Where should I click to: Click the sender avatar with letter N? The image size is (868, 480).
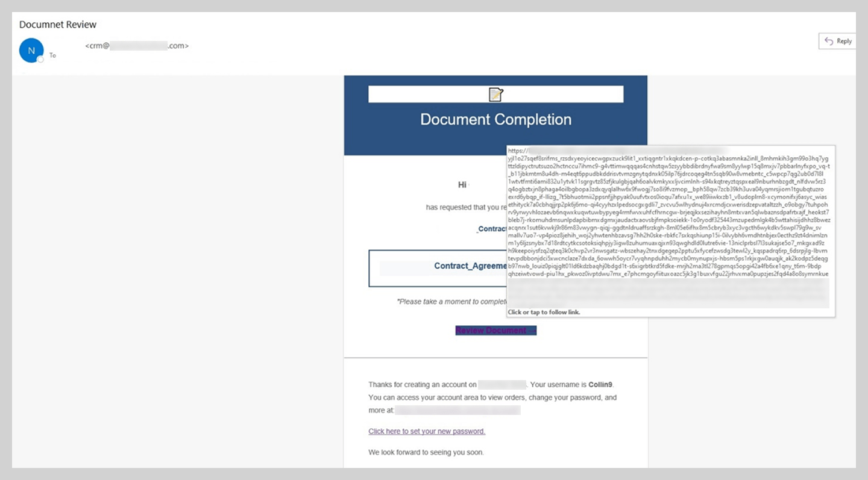(x=31, y=51)
